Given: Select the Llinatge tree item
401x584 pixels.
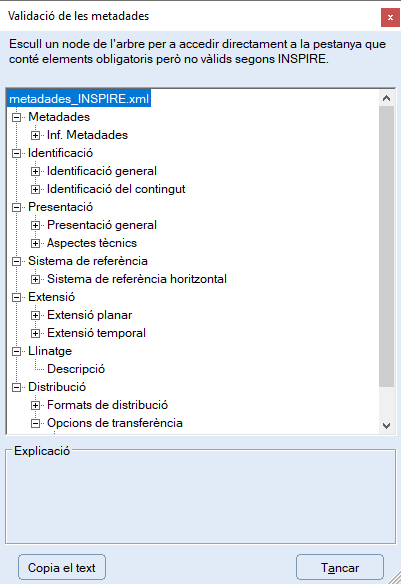Looking at the screenshot, I should pyautogui.click(x=50, y=351).
